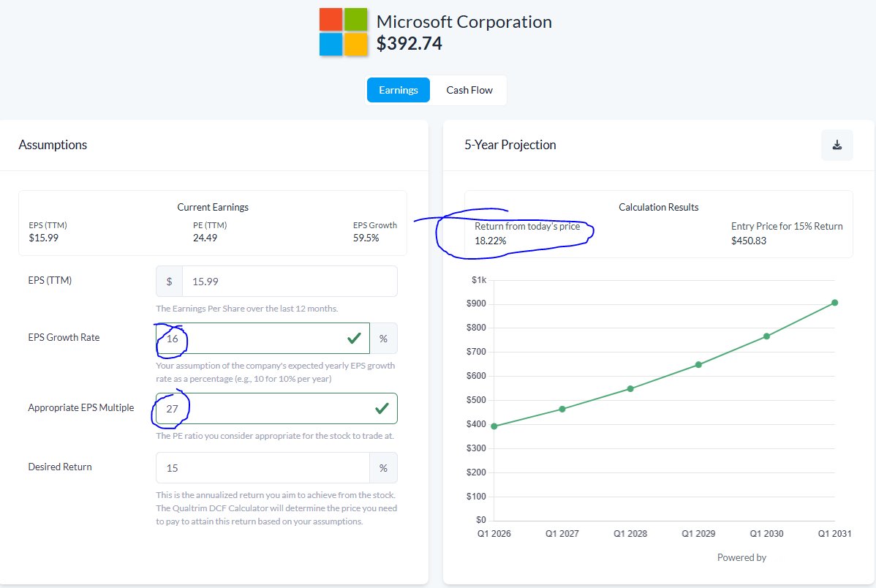Click the $392.74 stock price
876x588 pixels.
point(409,43)
